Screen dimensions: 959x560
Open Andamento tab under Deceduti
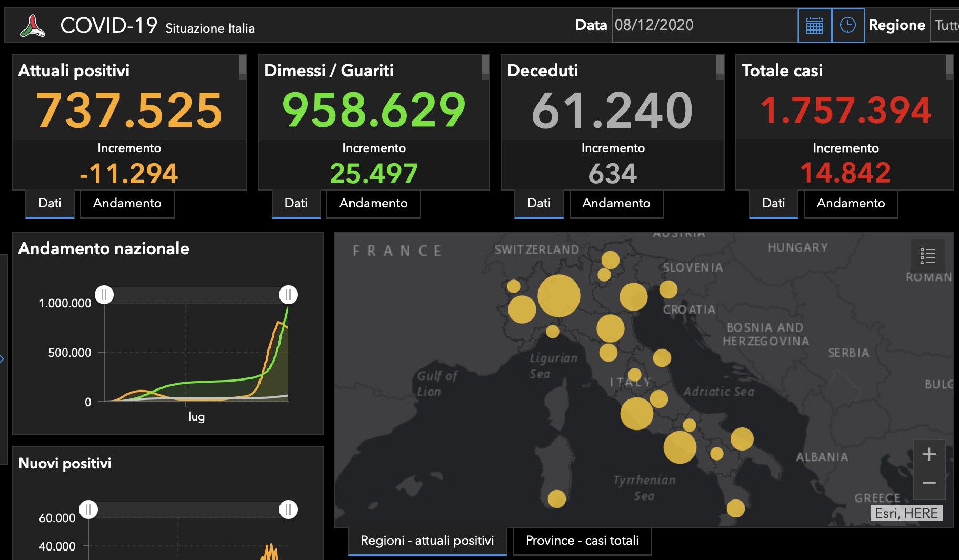(x=616, y=204)
